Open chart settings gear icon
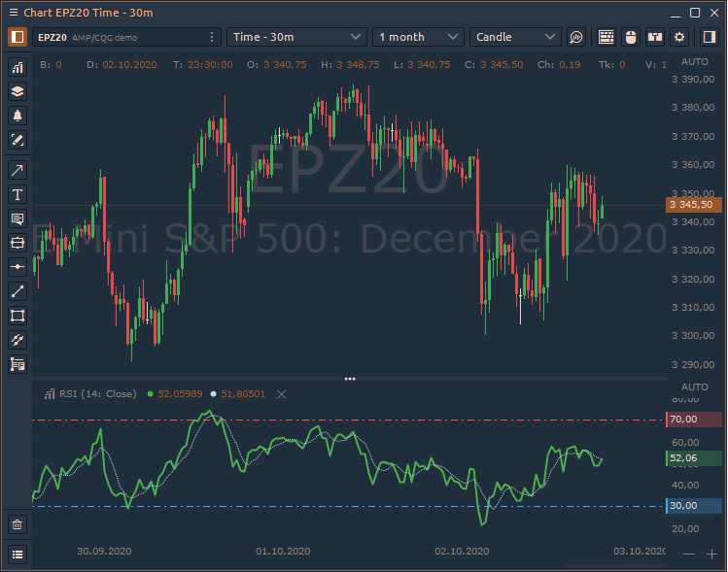This screenshot has width=728, height=572. point(680,37)
